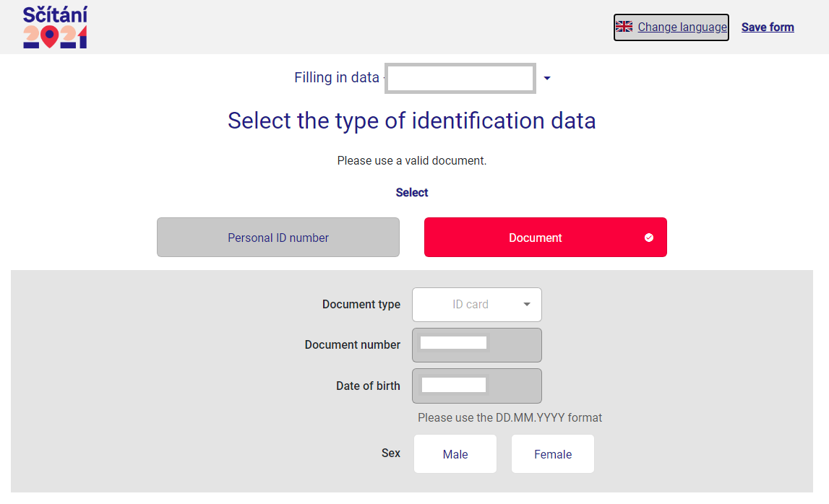Focus the Date of birth input field
Image resolution: width=829 pixels, height=504 pixels.
point(476,386)
